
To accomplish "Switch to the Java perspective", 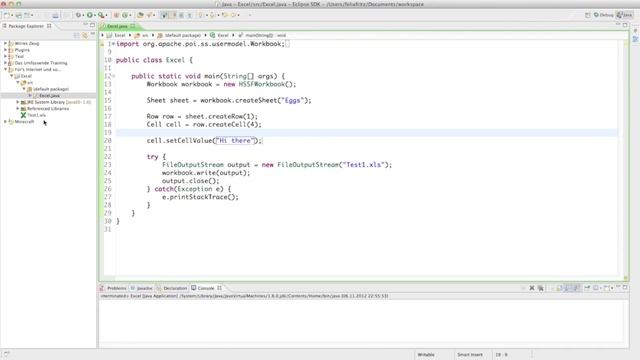I will point(624,15).
